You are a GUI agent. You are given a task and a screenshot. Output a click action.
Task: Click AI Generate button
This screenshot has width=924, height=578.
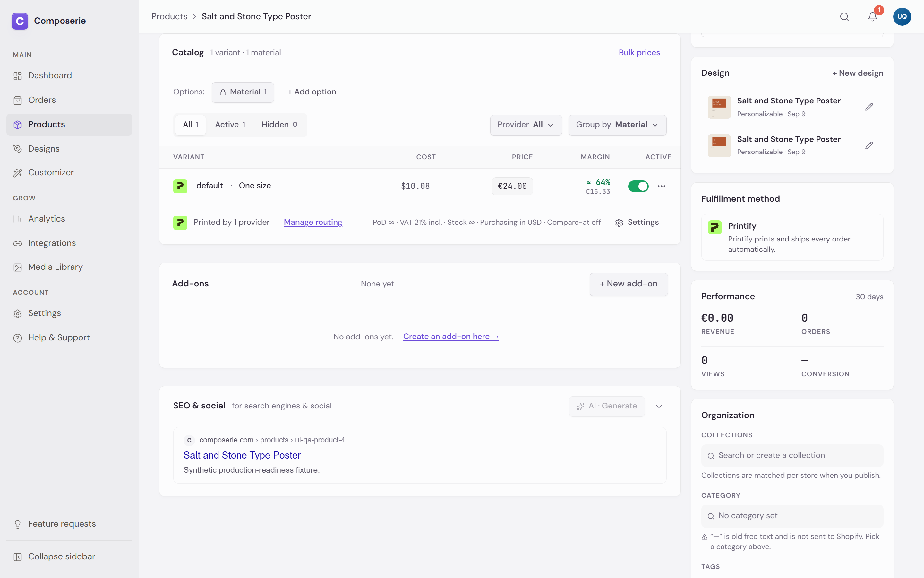607,406
